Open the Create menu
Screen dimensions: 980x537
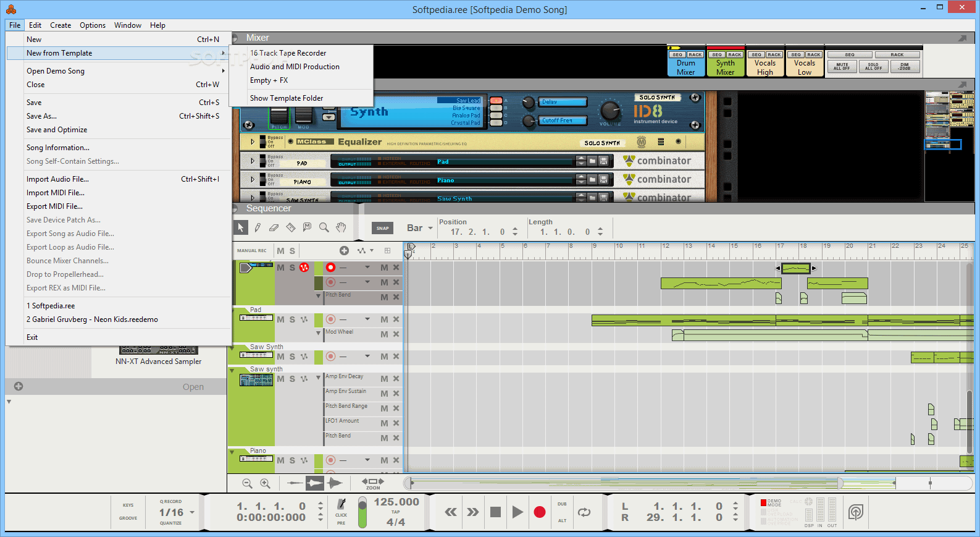(61, 25)
